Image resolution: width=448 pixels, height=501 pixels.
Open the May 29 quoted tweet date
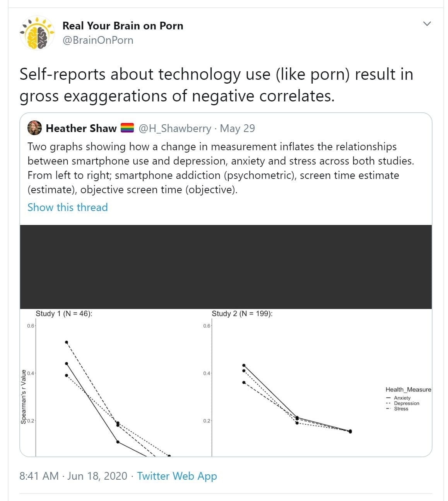click(x=237, y=129)
